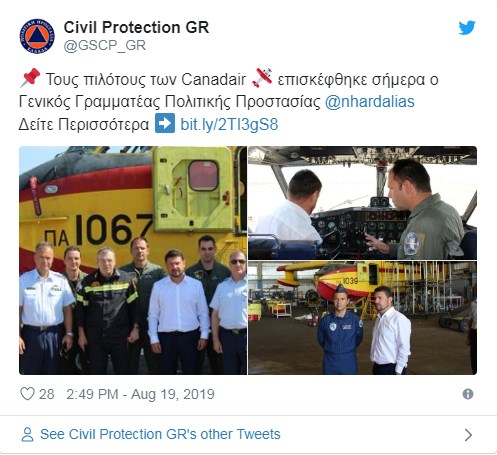Expand the chevron next to other Tweets
The image size is (497, 455).
pyautogui.click(x=468, y=435)
